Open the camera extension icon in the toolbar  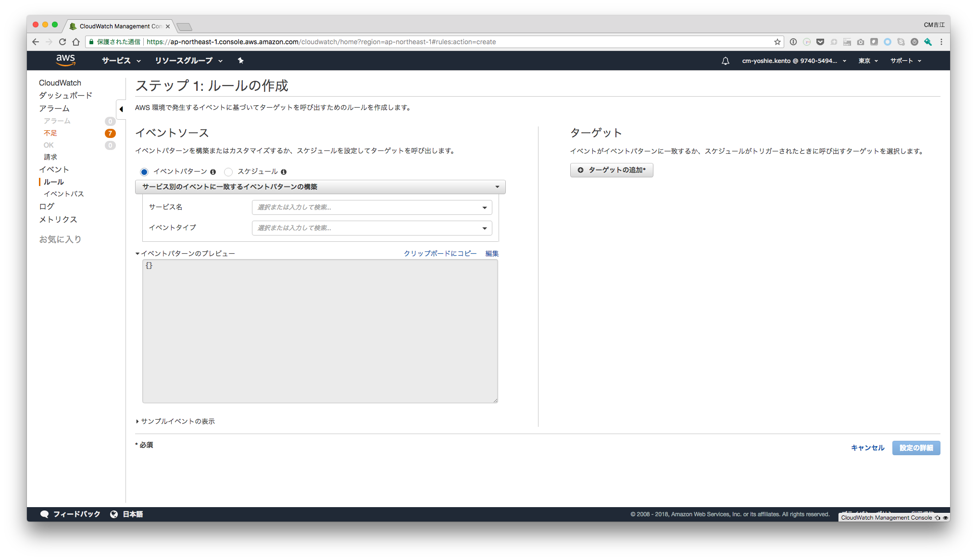tap(860, 42)
